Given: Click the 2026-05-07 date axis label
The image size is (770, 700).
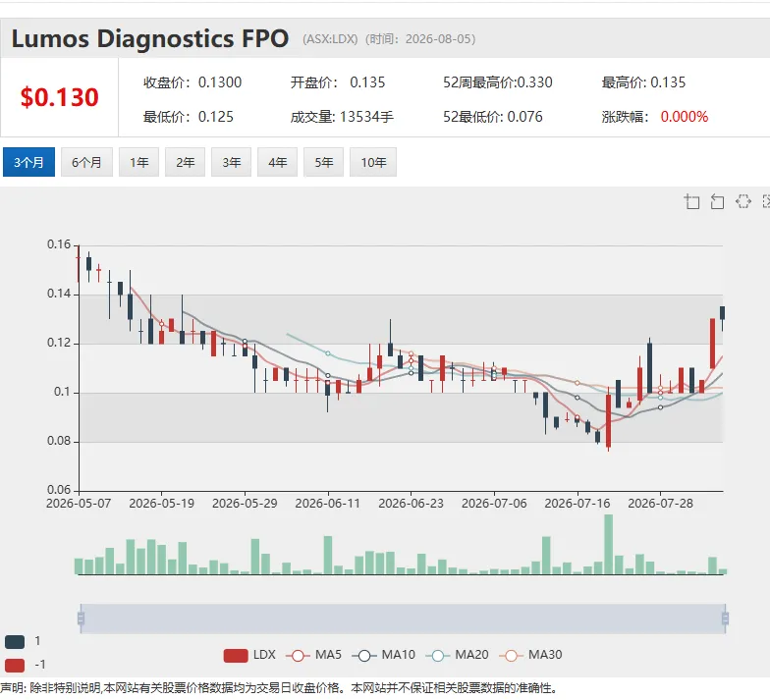Looking at the screenshot, I should pos(79,504).
